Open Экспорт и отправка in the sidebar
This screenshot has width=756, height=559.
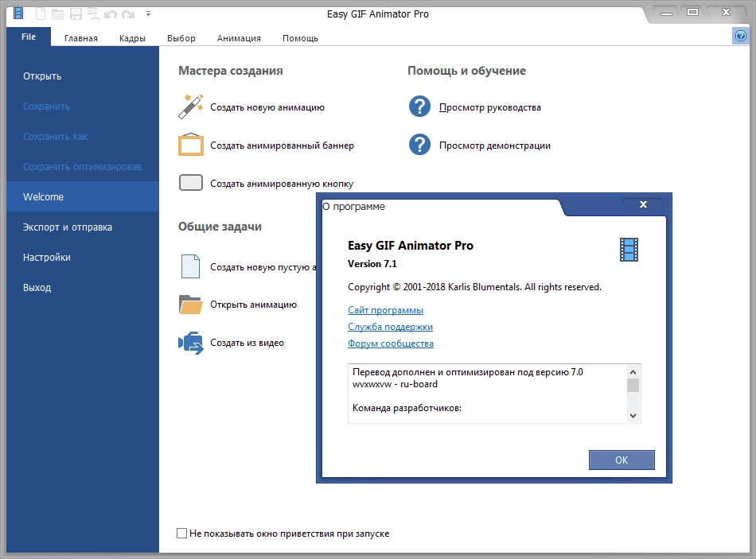pyautogui.click(x=83, y=227)
